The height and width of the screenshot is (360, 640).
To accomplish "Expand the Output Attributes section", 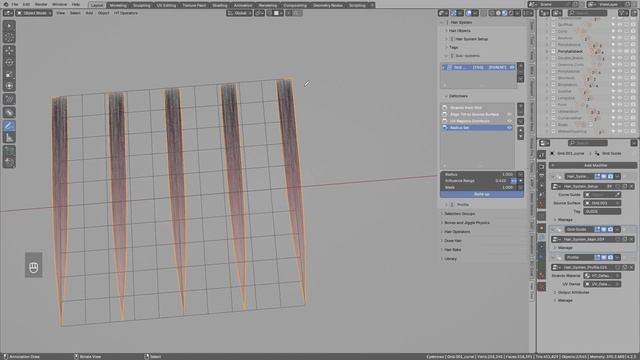I will (573, 292).
